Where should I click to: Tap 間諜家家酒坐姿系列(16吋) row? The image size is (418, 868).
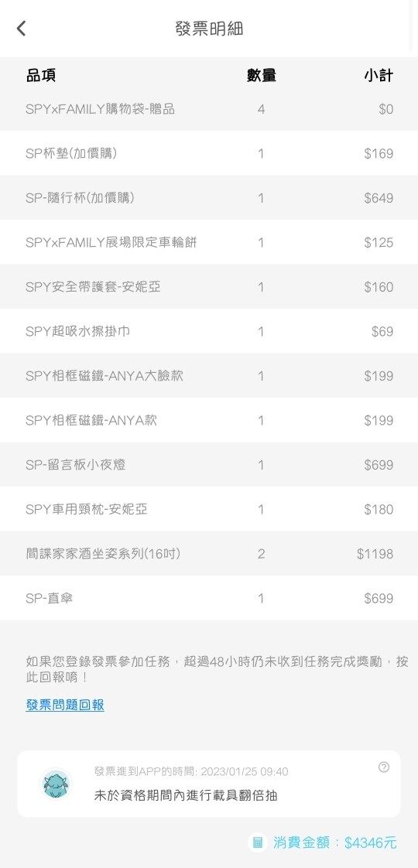click(x=209, y=554)
